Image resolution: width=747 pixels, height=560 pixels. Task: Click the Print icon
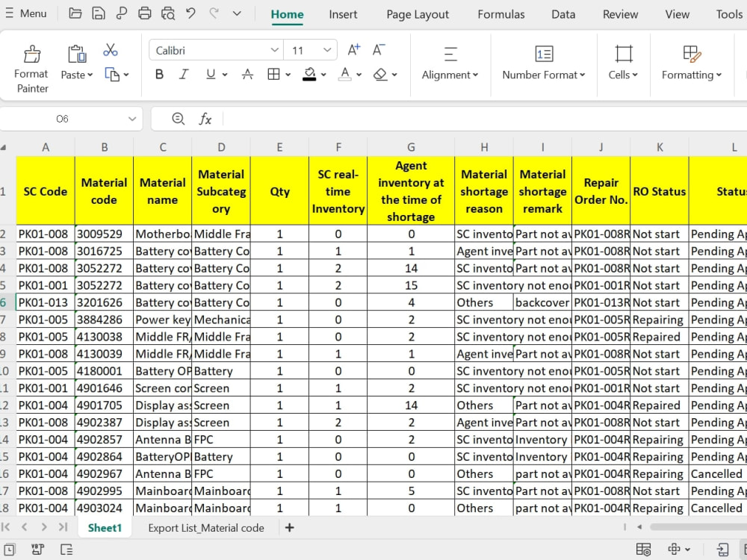point(145,13)
